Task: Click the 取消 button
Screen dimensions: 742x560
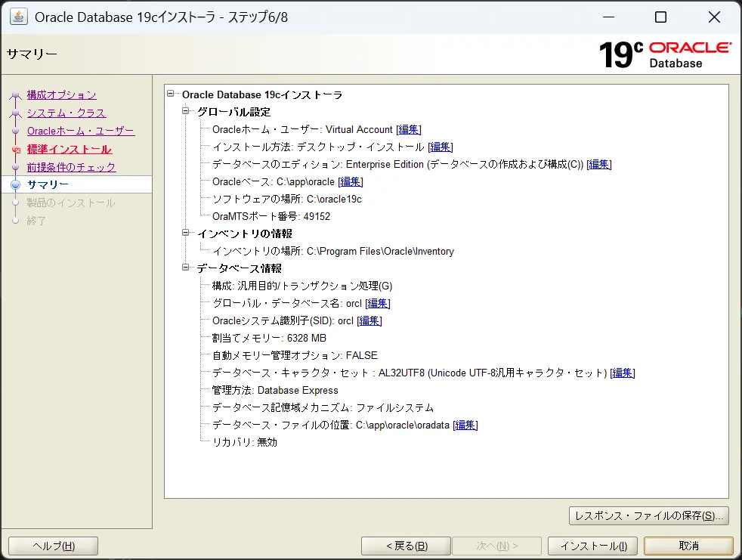Action: [x=688, y=546]
